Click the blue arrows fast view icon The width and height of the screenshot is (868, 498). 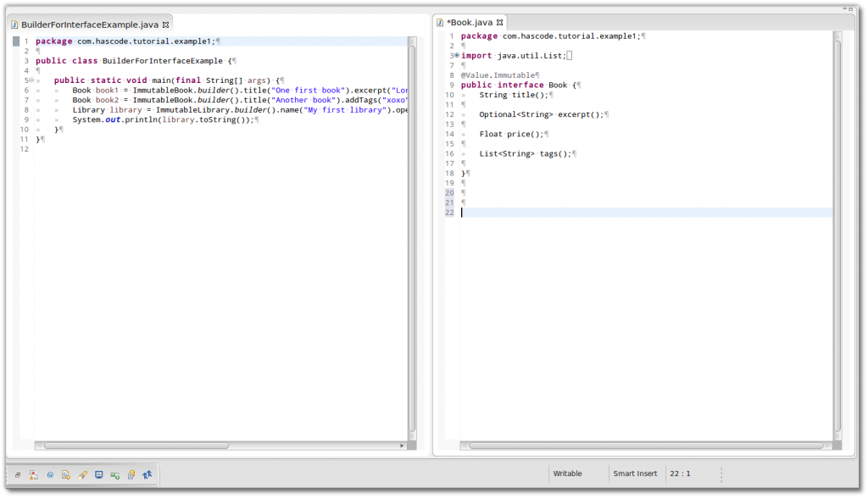(147, 475)
